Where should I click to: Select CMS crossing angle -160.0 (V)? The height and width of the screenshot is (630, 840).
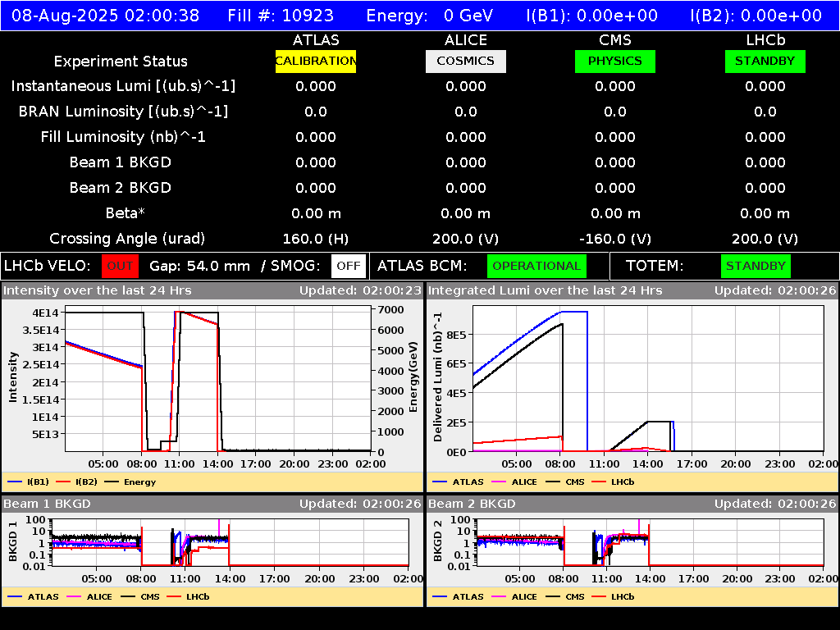[x=615, y=239]
